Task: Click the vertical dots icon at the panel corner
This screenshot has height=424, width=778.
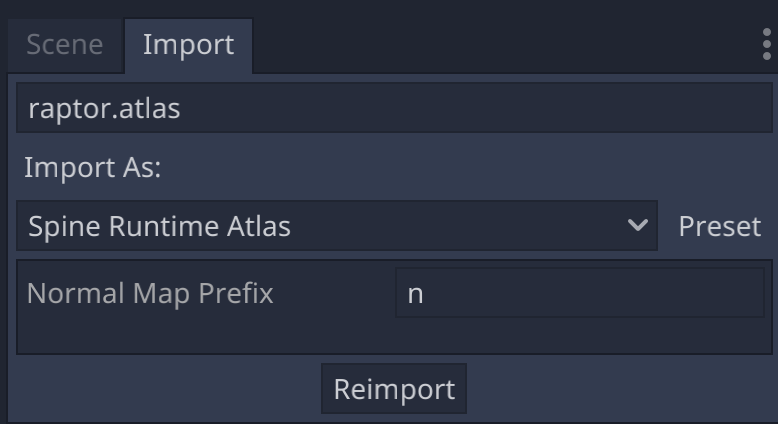Action: (767, 44)
